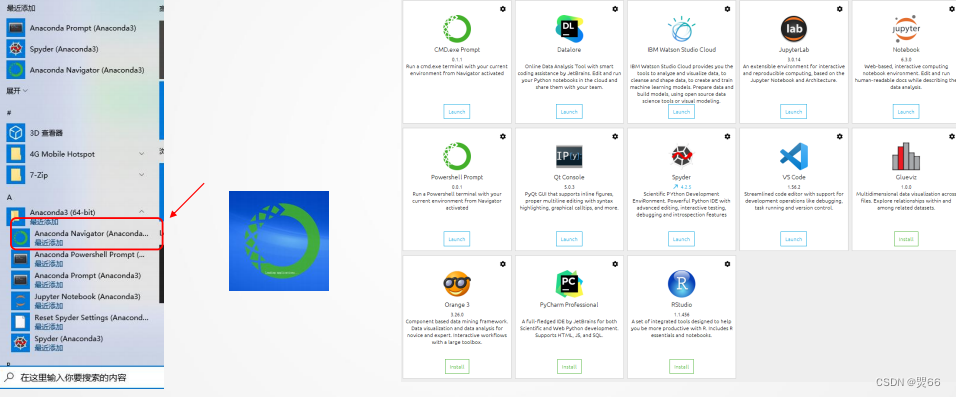Click the Windows search box
The height and width of the screenshot is (397, 956).
coord(82,377)
